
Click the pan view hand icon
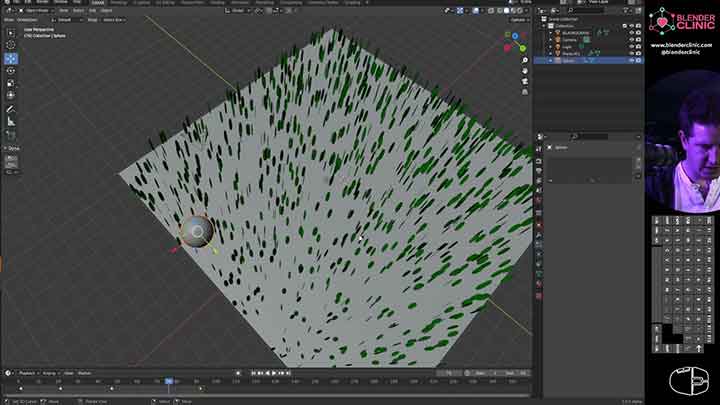pos(525,71)
